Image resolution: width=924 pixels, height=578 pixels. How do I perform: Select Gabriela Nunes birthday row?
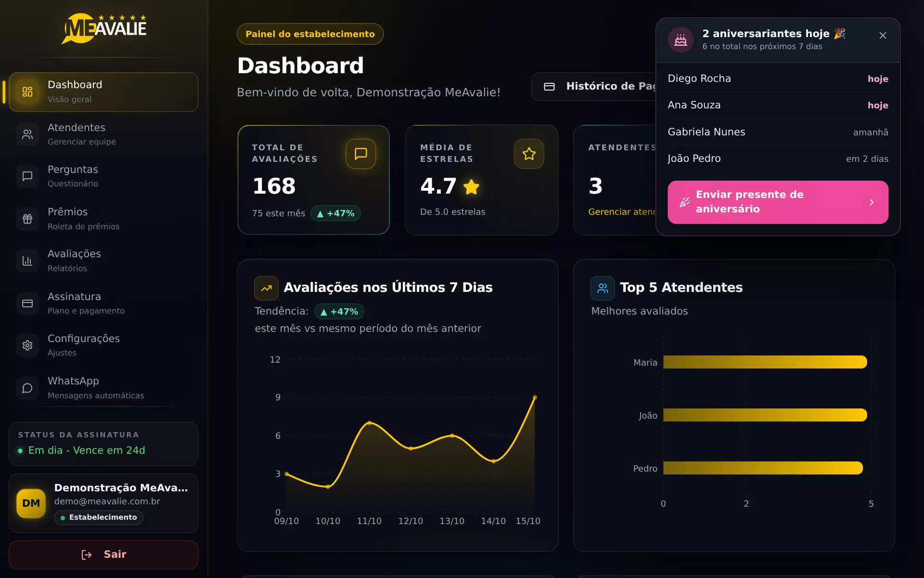click(778, 132)
